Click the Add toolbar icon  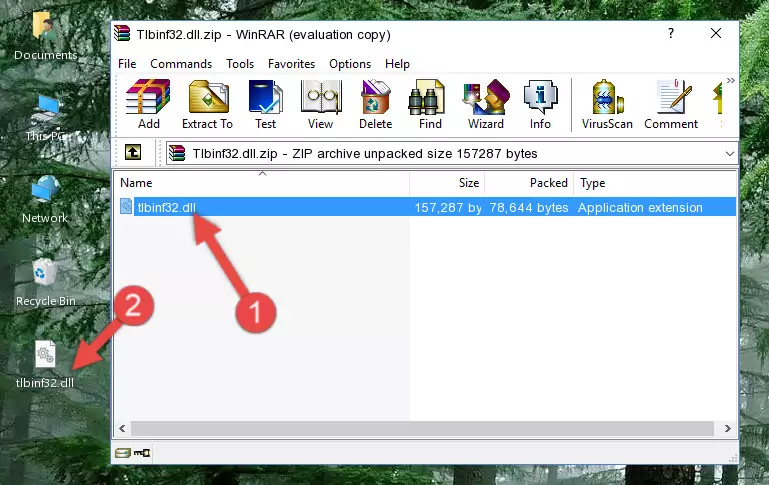[x=148, y=104]
